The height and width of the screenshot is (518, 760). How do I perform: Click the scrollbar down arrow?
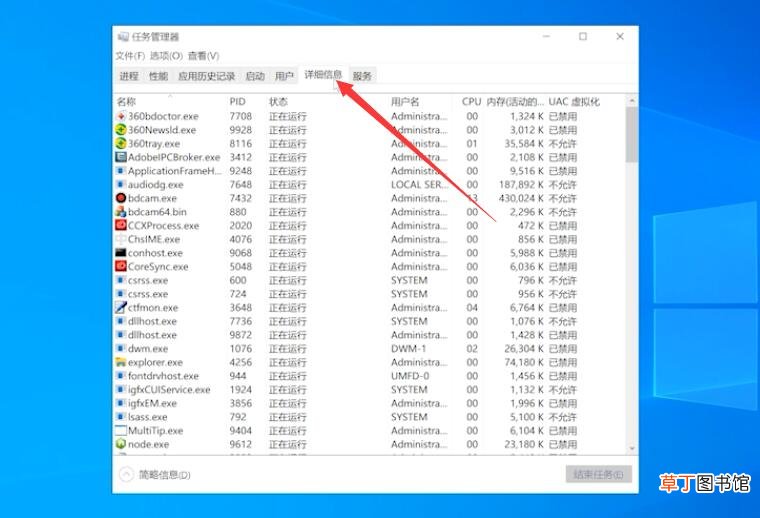[632, 449]
